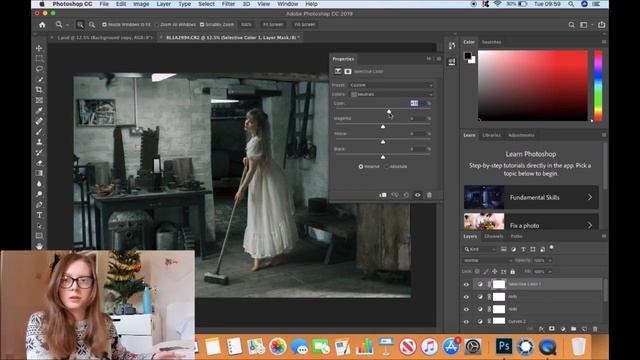
Task: Open the Opacity dropdown arrow
Action: pyautogui.click(x=550, y=260)
